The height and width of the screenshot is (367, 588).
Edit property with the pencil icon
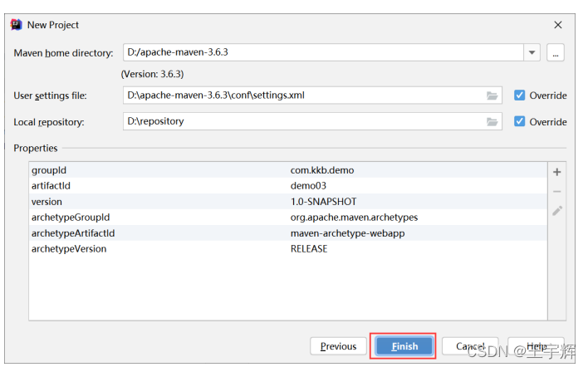coord(557,211)
